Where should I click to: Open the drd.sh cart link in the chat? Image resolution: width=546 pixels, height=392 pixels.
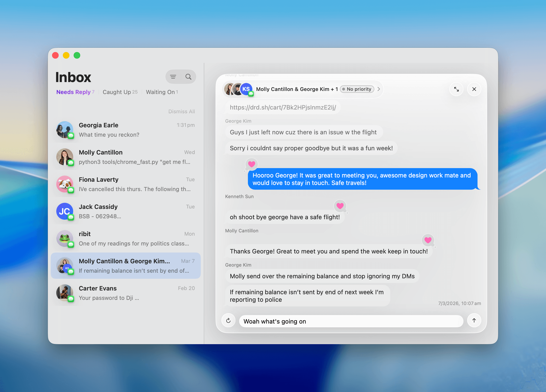click(x=283, y=108)
